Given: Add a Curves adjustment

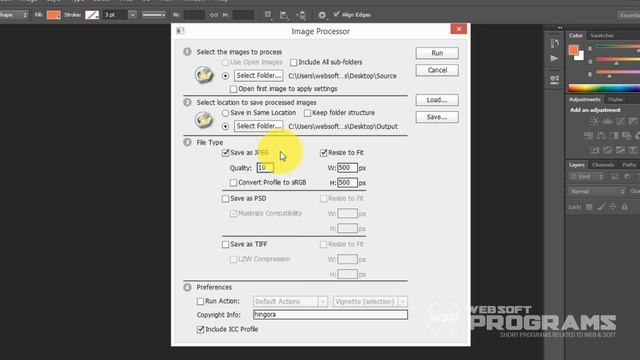Looking at the screenshot, I should click(x=620, y=121).
